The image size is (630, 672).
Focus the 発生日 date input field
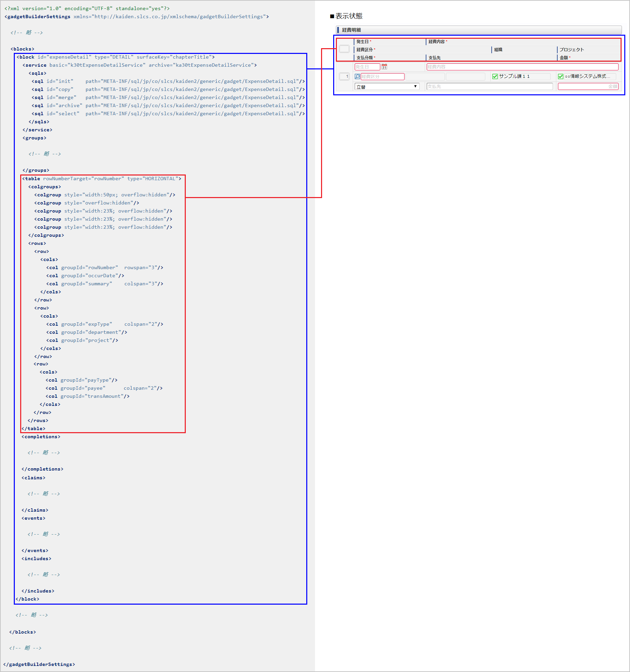click(x=367, y=67)
